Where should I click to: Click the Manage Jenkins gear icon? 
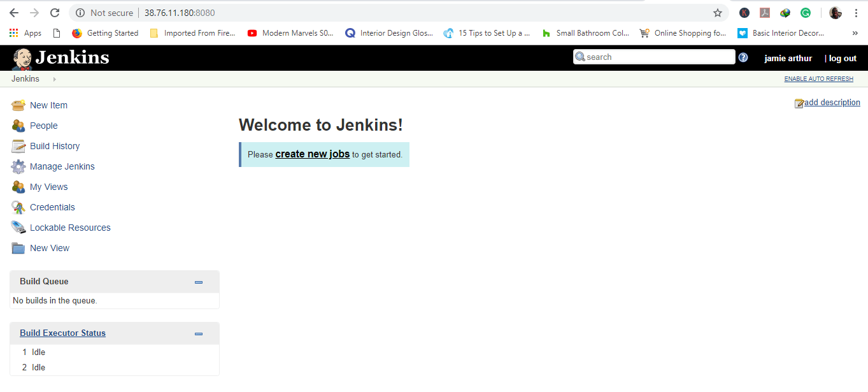[x=18, y=166]
